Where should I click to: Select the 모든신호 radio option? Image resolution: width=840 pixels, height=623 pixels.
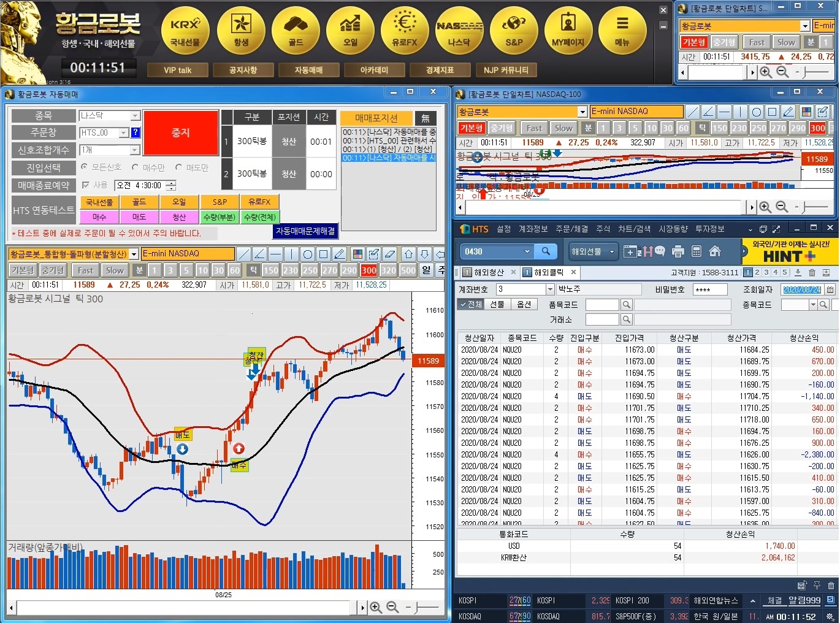85,167
